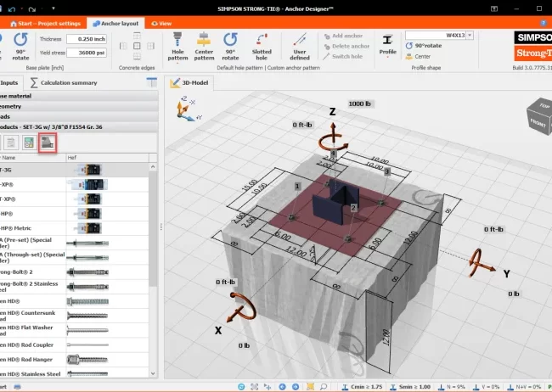The width and height of the screenshot is (552, 392).
Task: Collapse the Products SET-3G section header
Action: (x=79, y=126)
